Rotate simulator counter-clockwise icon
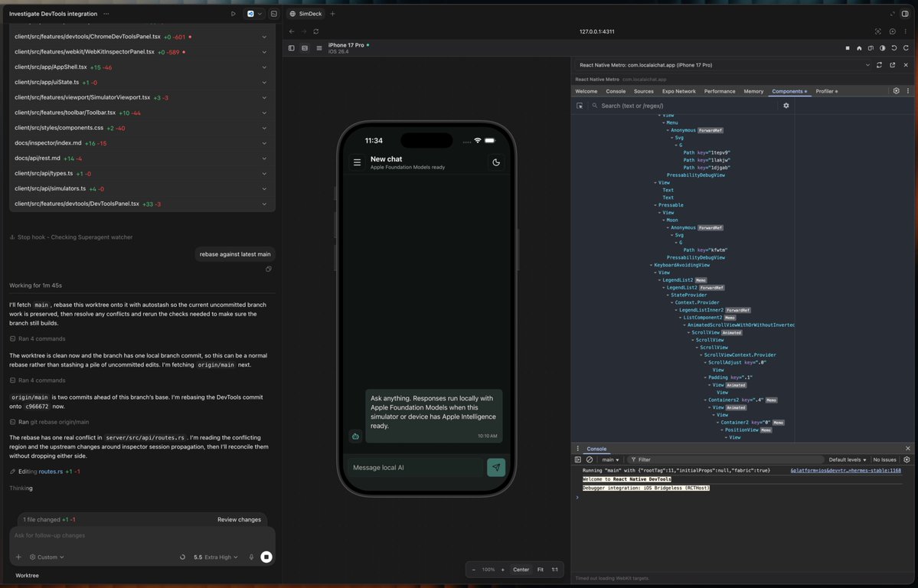 point(894,48)
